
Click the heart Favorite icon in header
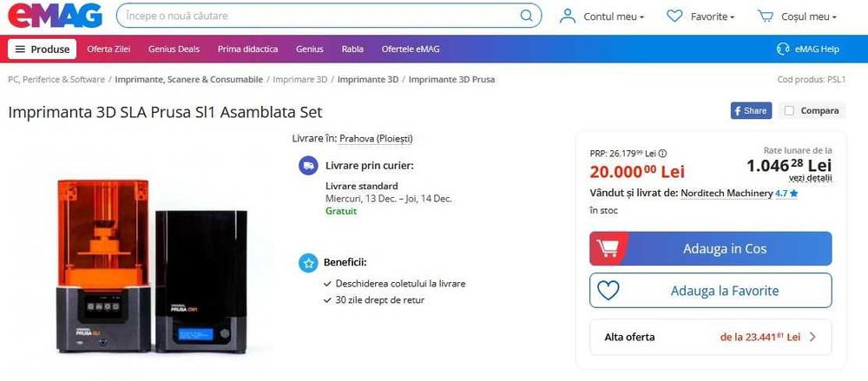coord(674,16)
